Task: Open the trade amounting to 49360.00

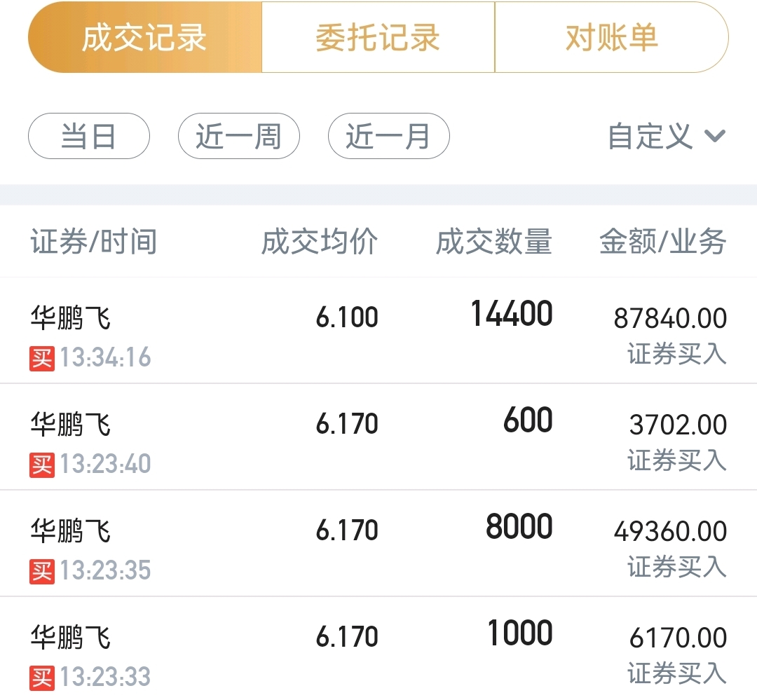Action: [378, 544]
